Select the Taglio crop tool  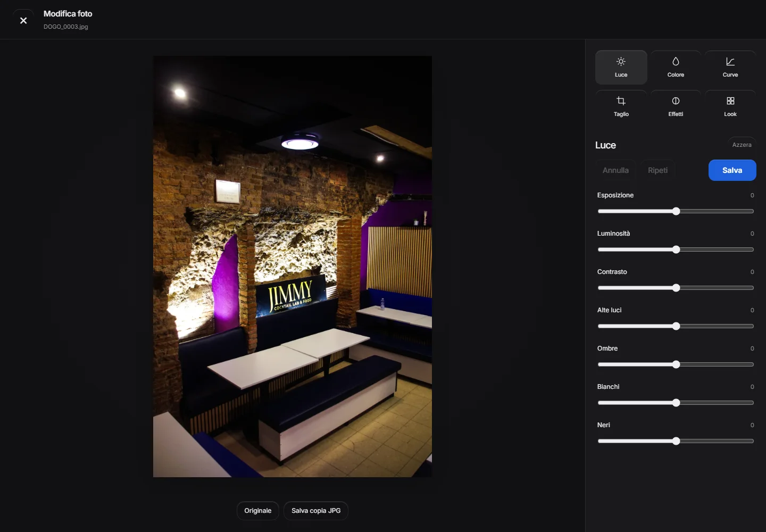coord(621,107)
